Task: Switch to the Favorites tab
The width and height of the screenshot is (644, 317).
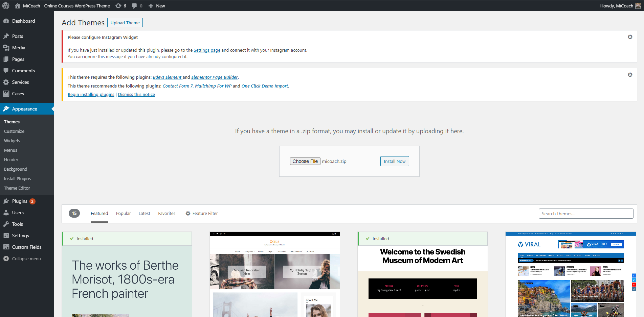Action: click(x=166, y=213)
